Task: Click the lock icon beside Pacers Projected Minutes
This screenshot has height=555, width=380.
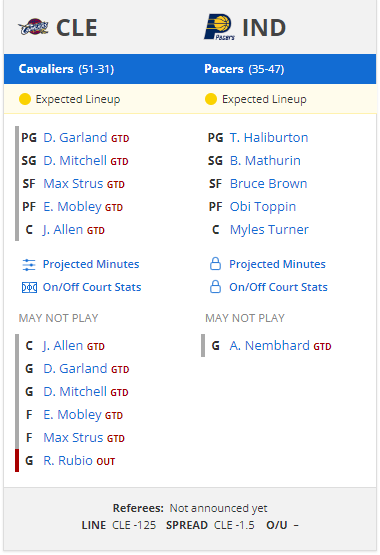Action: coord(215,264)
